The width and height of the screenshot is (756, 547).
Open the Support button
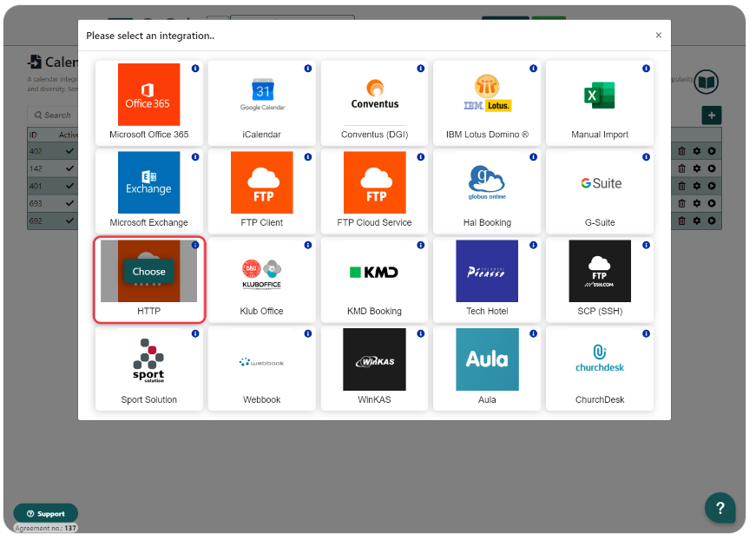pyautogui.click(x=46, y=514)
